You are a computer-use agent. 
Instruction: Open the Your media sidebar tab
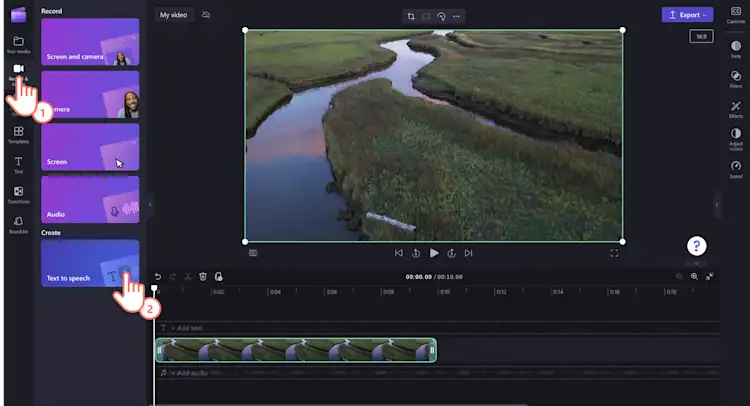pos(18,43)
